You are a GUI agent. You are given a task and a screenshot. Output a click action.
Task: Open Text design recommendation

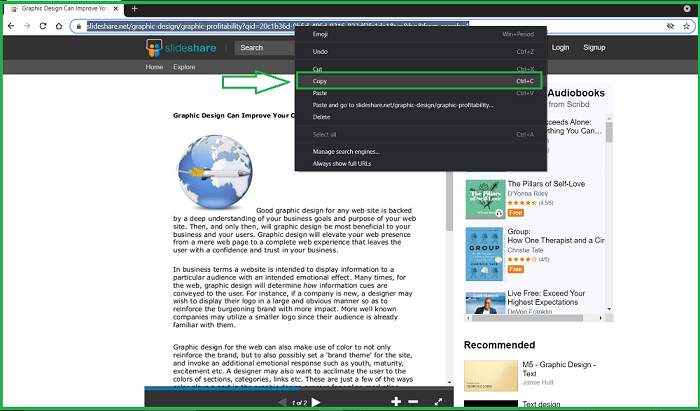tap(541, 404)
